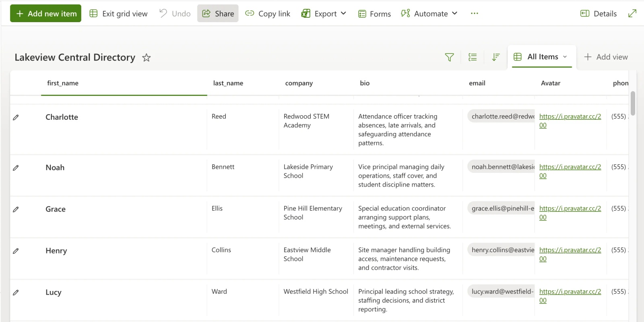The image size is (644, 322).
Task: Select the Henry first name cell
Action: pyautogui.click(x=124, y=258)
